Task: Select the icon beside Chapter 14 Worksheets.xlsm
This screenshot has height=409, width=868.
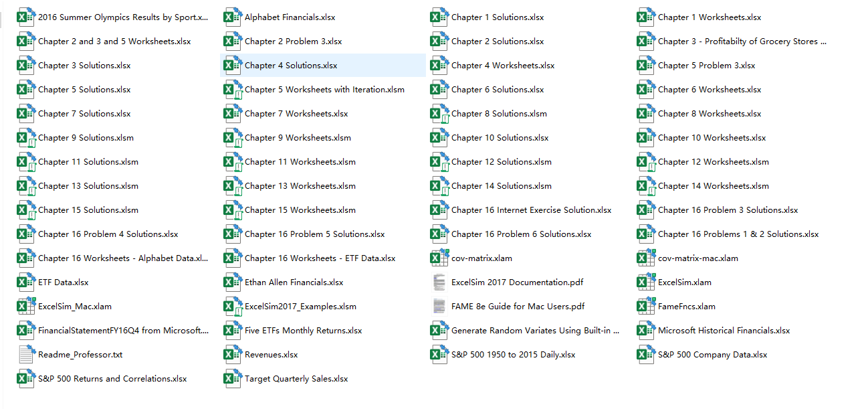Action: click(x=646, y=186)
